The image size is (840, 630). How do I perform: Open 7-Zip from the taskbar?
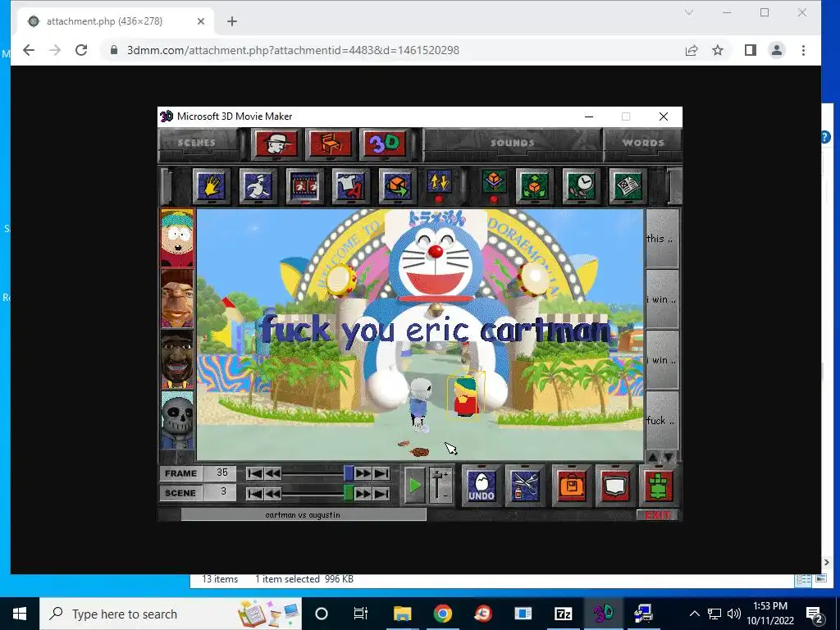(x=563, y=614)
